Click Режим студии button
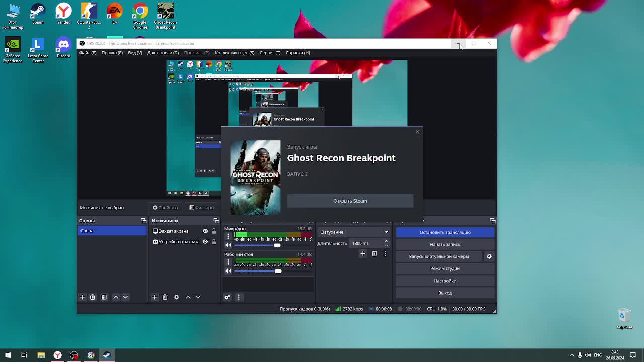The height and width of the screenshot is (362, 644). coord(445,268)
